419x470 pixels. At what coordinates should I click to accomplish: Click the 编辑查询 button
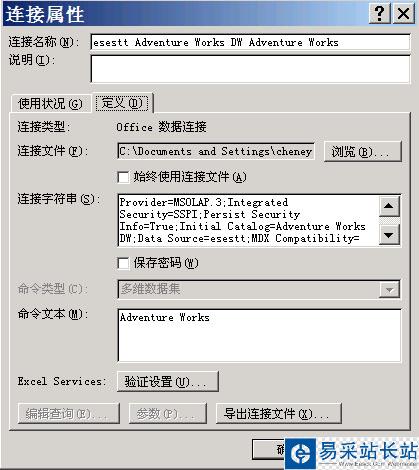(x=68, y=414)
